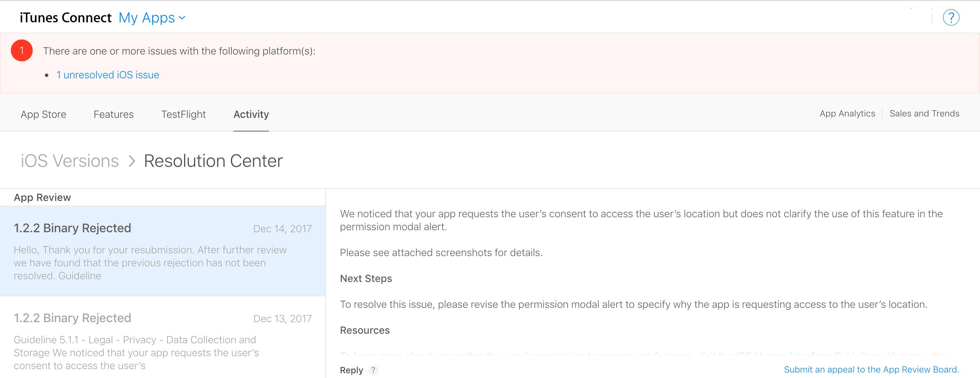This screenshot has height=378, width=980.
Task: Click the Reply help question mark icon
Action: [x=374, y=370]
